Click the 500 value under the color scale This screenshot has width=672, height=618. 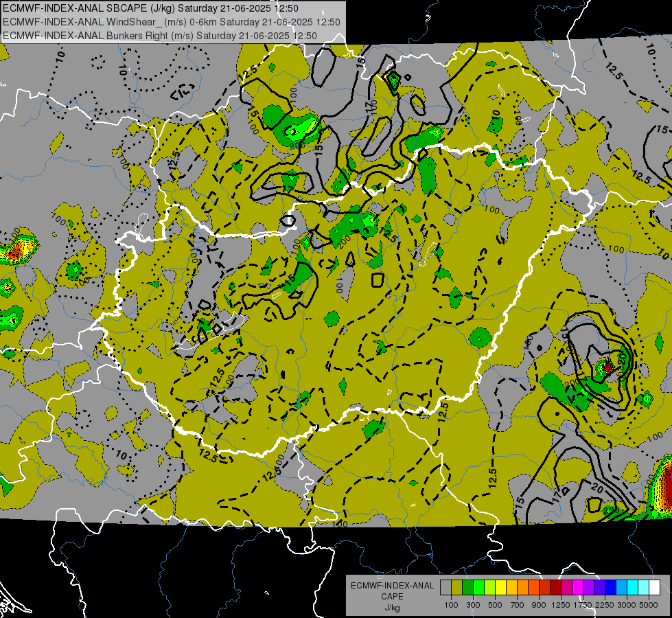[x=495, y=605]
